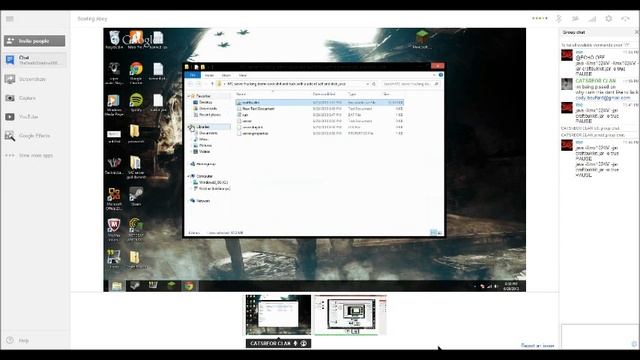Click the Minecraft block taskbar icon
The height and width of the screenshot is (360, 640).
coord(171,285)
